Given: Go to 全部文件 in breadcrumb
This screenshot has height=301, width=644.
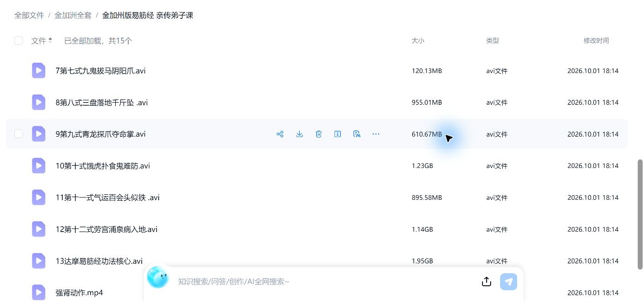Looking at the screenshot, I should pos(29,15).
